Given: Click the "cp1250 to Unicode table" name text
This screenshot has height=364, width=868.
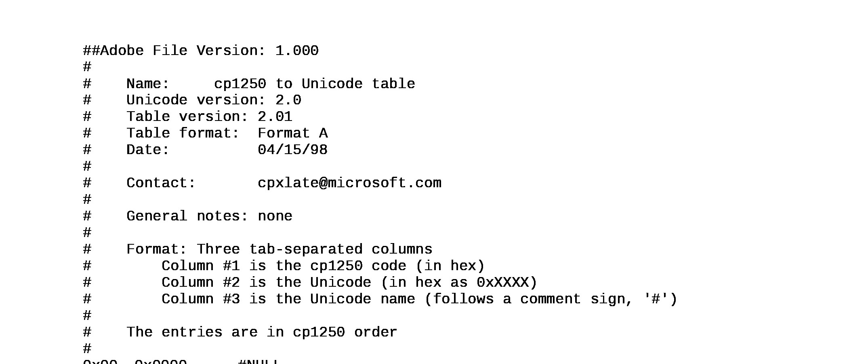Looking at the screenshot, I should pos(314,84).
